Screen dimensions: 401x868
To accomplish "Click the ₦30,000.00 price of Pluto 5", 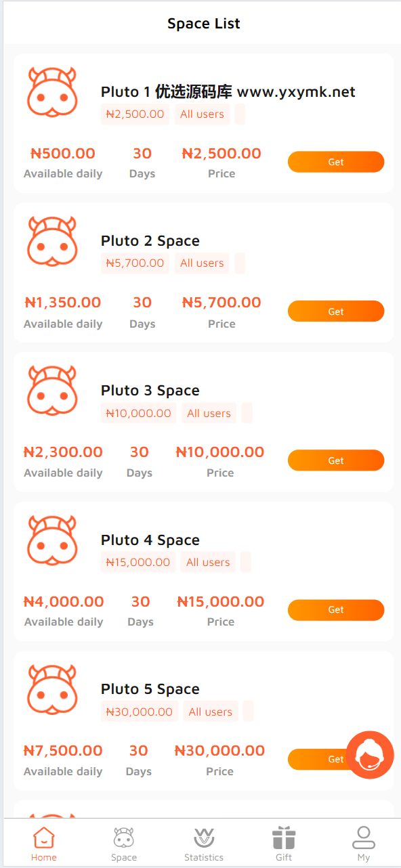I will [x=219, y=750].
